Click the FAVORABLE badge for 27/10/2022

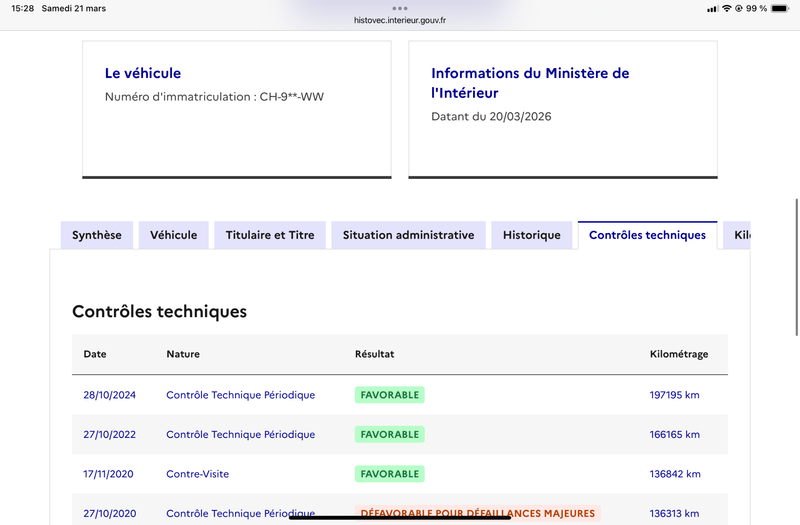tap(389, 434)
